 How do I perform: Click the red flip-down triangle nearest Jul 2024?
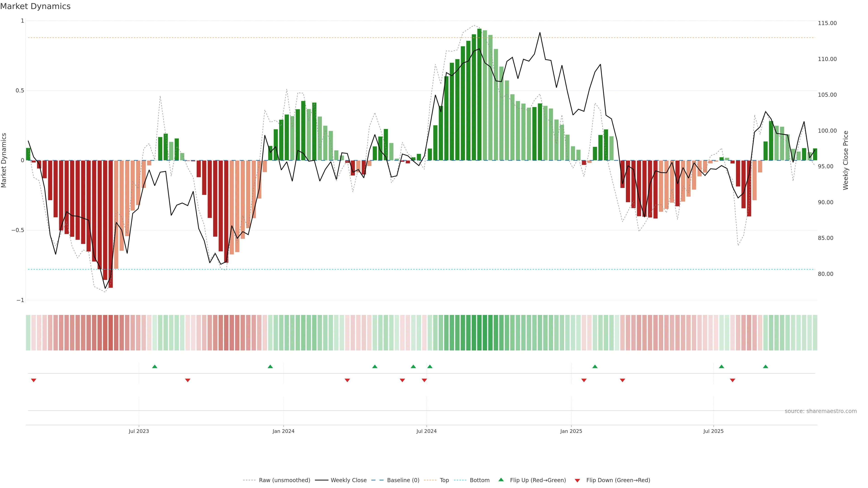(424, 380)
